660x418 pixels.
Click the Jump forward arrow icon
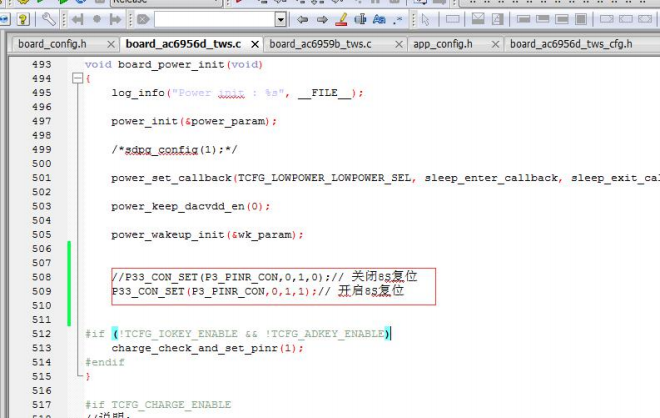tap(115, 19)
